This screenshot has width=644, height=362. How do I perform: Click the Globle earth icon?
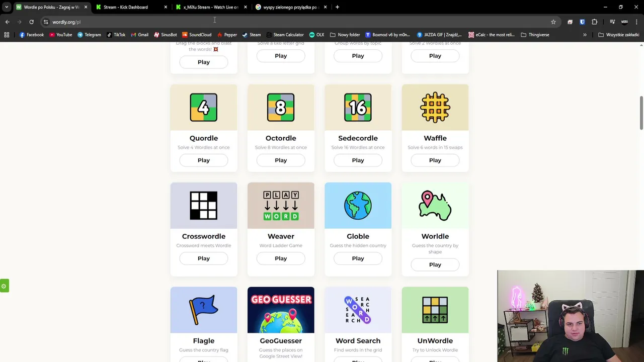point(358,206)
